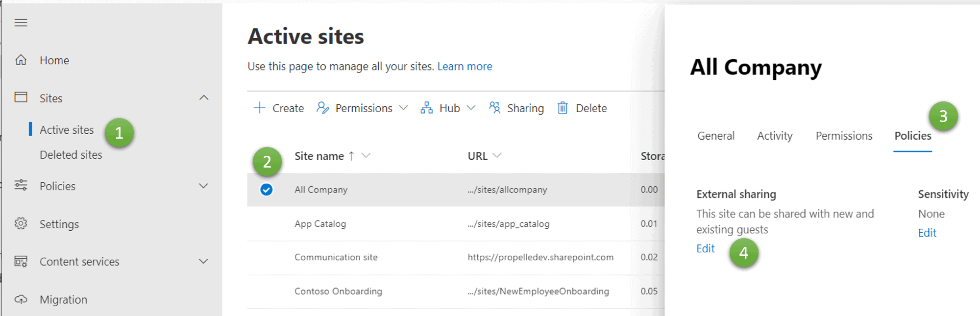
Task: Click the Home house icon
Action: coord(21,60)
